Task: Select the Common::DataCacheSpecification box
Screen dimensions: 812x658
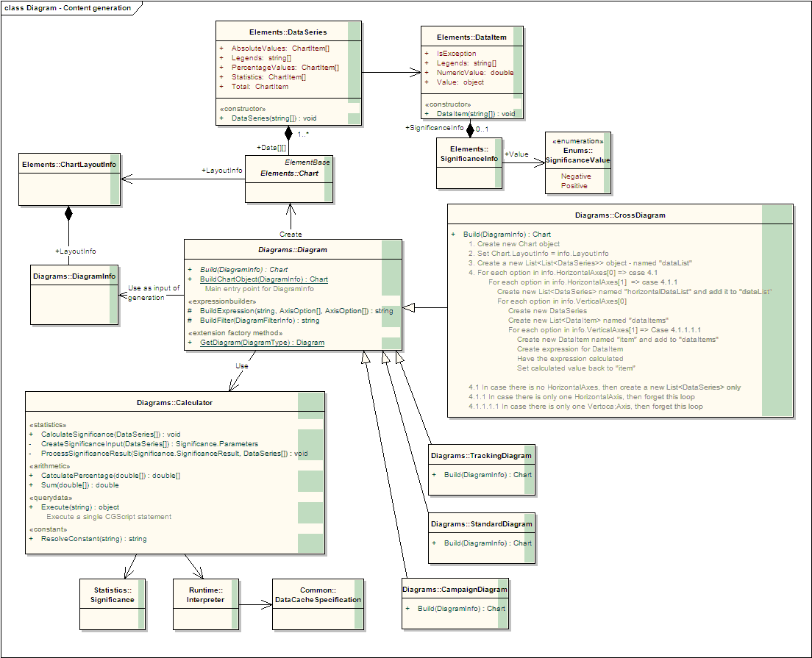Action: tap(318, 595)
